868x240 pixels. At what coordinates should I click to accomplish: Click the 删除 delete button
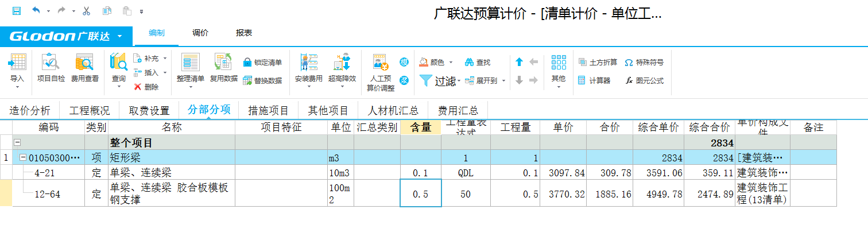coord(146,87)
